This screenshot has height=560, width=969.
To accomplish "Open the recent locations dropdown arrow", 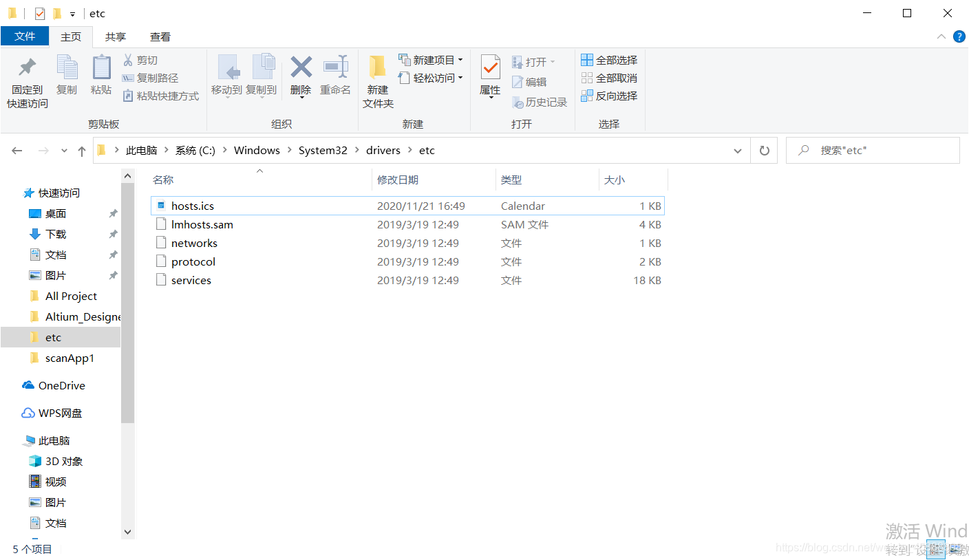I will (65, 151).
